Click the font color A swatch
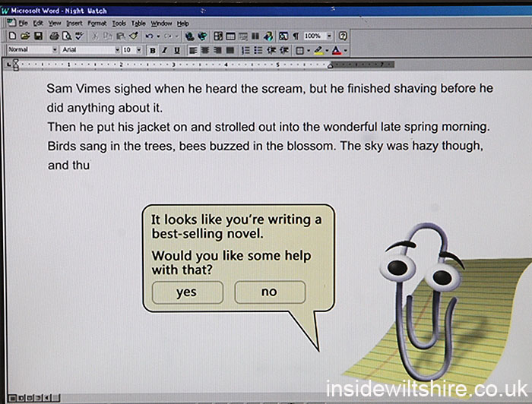Screen dimensions: 532x404 337,50
